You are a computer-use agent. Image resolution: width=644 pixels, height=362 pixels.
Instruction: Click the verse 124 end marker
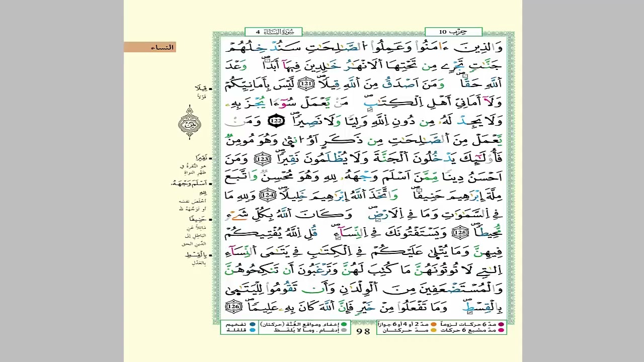tap(269, 194)
